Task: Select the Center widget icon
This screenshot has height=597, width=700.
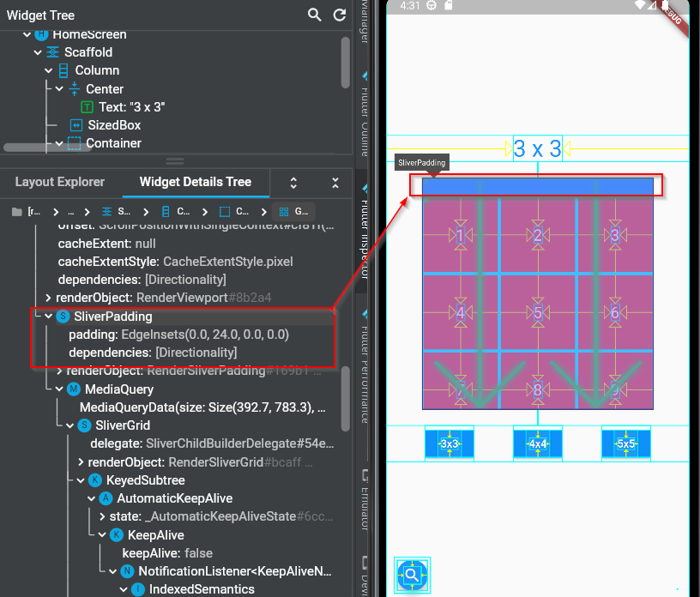Action: coord(74,89)
